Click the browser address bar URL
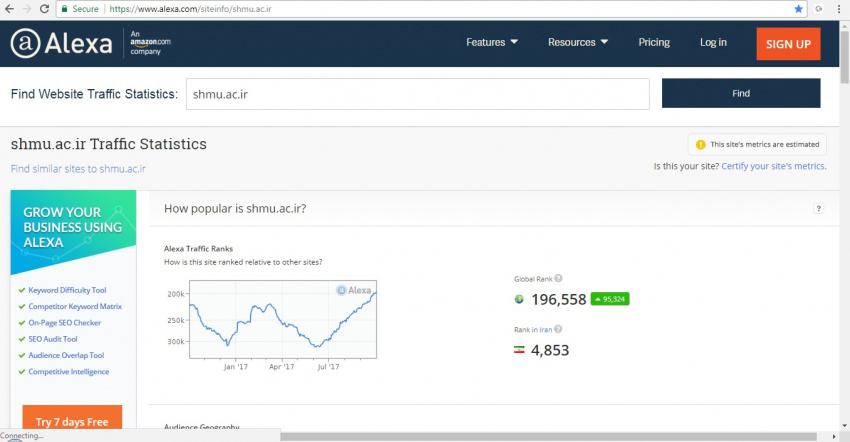Viewport: 850px width, 442px height. pyautogui.click(x=190, y=9)
